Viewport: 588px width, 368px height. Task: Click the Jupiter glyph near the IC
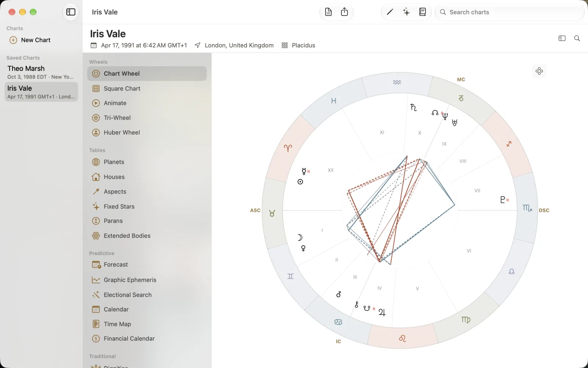point(382,312)
